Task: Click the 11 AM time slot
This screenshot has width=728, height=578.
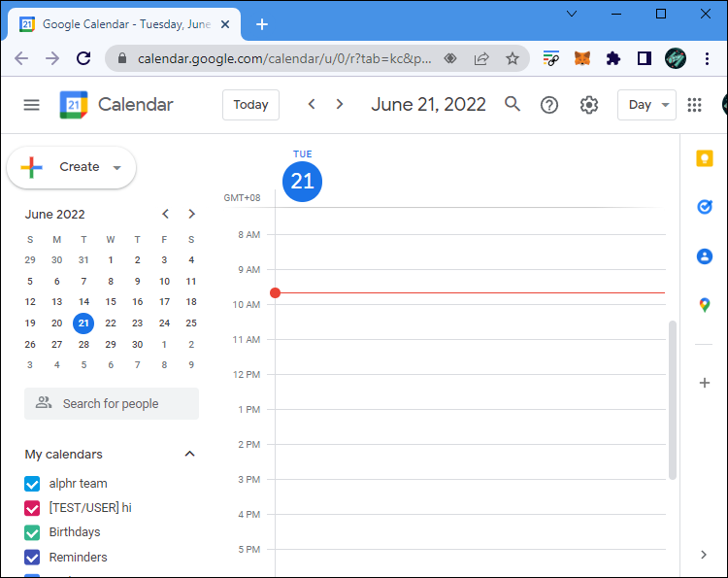Action: (471, 357)
